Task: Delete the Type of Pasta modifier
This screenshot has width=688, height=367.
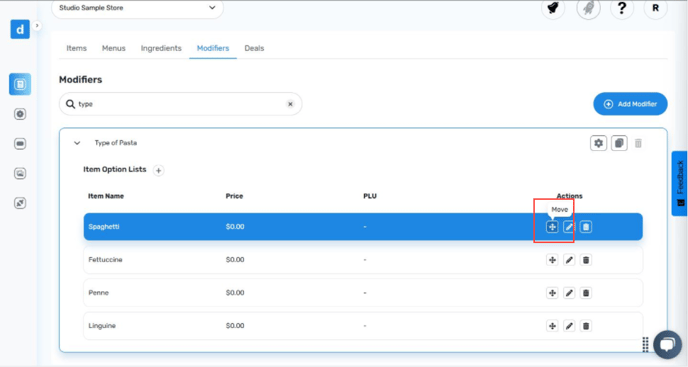Action: pyautogui.click(x=638, y=143)
